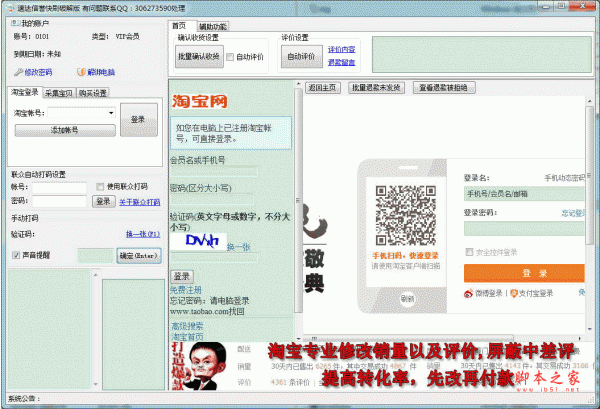This screenshot has width=600, height=409.
Task: Focus the 登录密码 input field
Action: [x=524, y=228]
